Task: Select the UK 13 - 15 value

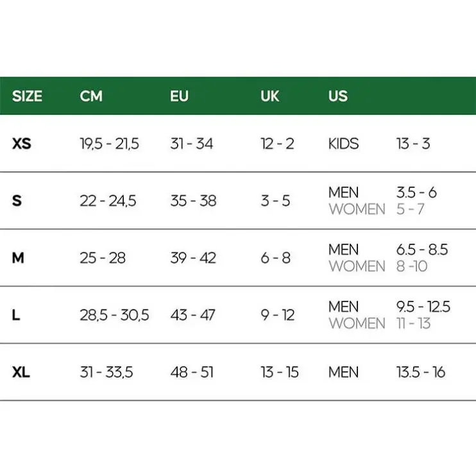Action: 280,372
